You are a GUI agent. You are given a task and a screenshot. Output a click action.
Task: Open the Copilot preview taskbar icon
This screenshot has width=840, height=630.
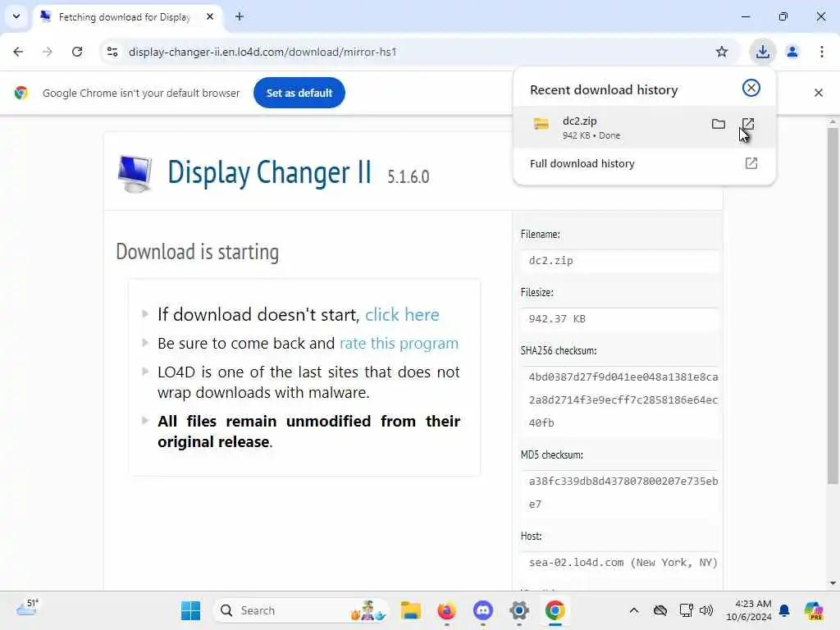click(813, 610)
